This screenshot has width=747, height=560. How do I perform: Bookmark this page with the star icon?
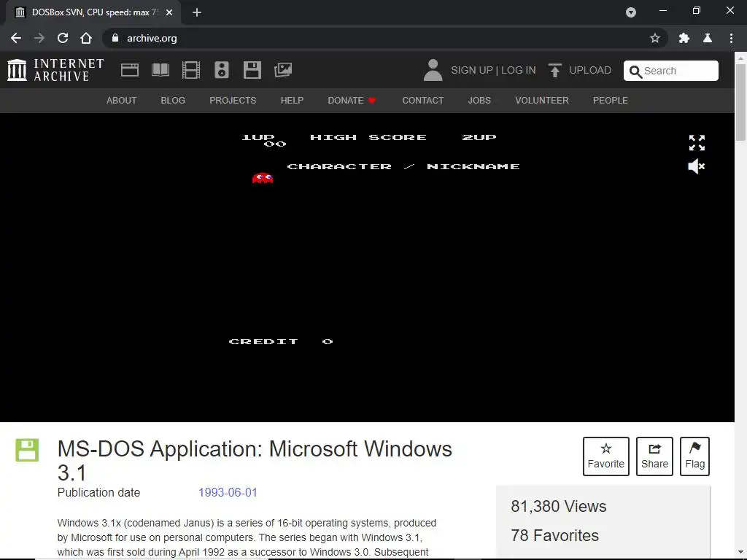coord(655,38)
